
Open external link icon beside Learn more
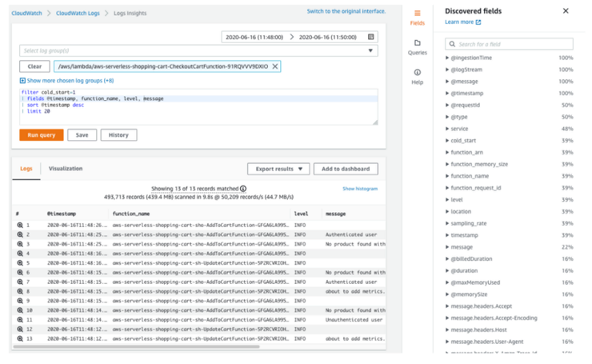(478, 22)
